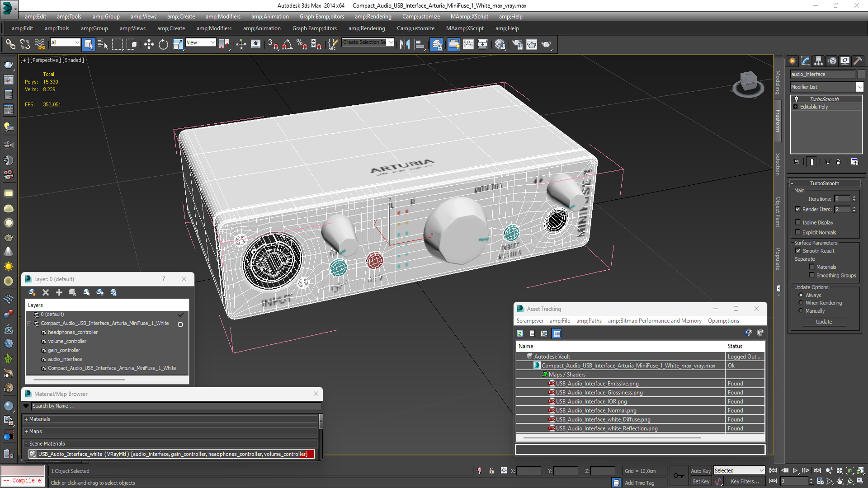Open the selection filter All dropdown
Image resolution: width=868 pixels, height=488 pixels.
[65, 42]
